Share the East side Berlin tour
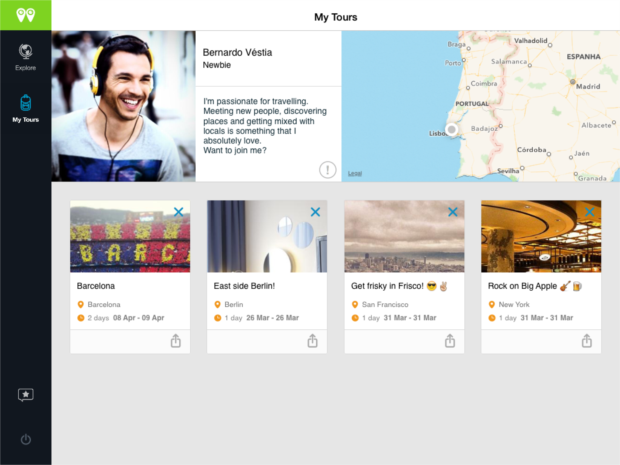This screenshot has height=465, width=620. (312, 341)
